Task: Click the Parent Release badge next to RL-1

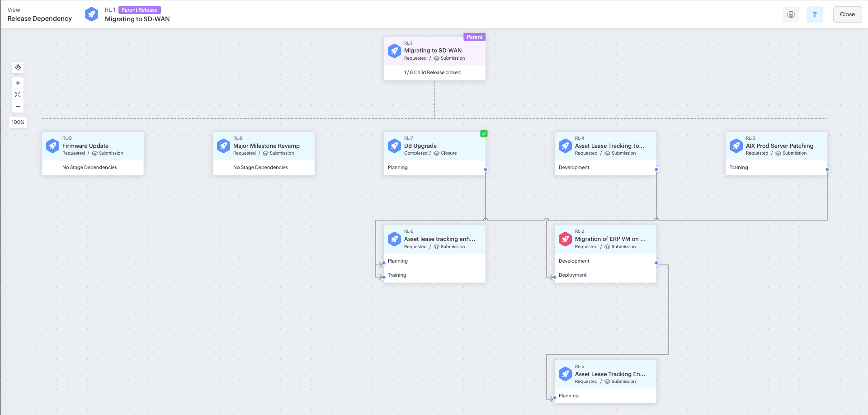Action: 140,9
